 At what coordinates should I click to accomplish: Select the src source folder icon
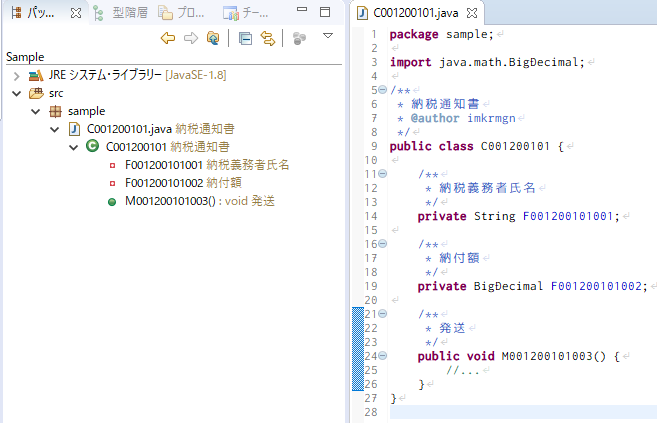point(36,93)
